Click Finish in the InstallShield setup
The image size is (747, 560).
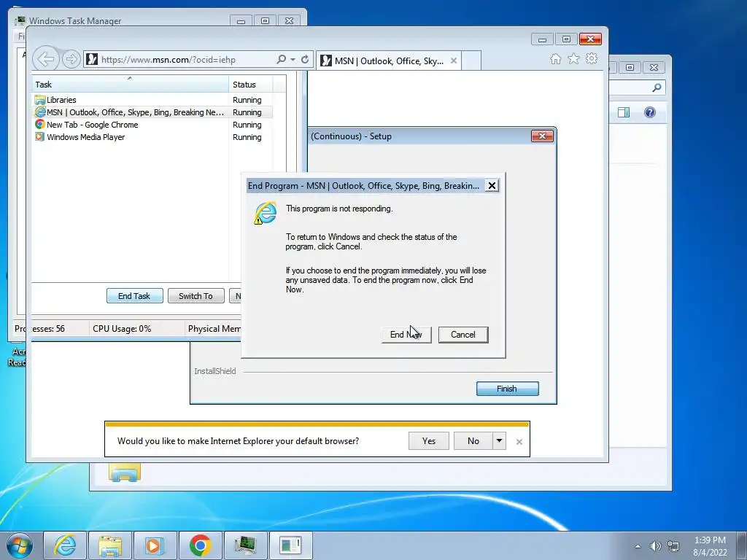coord(508,389)
